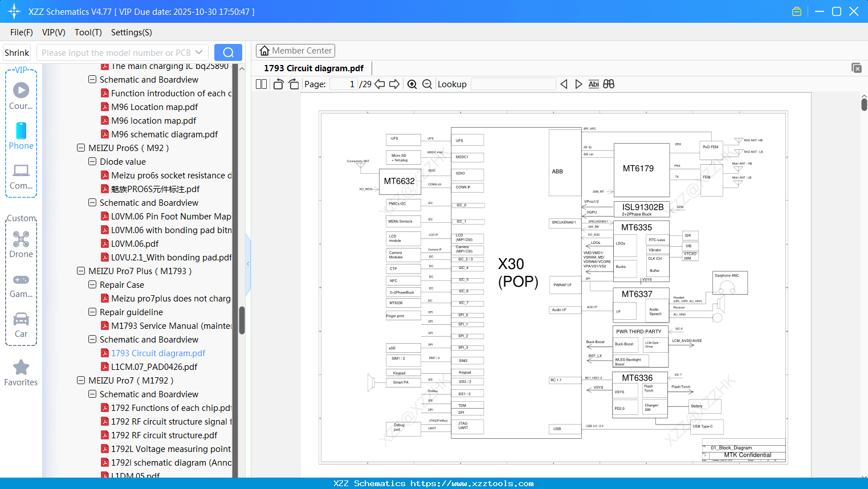Toggle case-sensitive search with Abi icon
The width and height of the screenshot is (868, 489).
[593, 84]
